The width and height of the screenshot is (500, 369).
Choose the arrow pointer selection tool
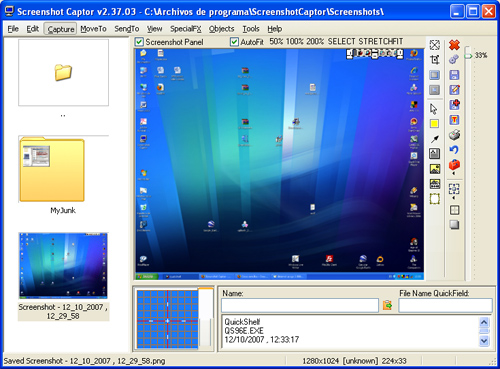coord(434,109)
